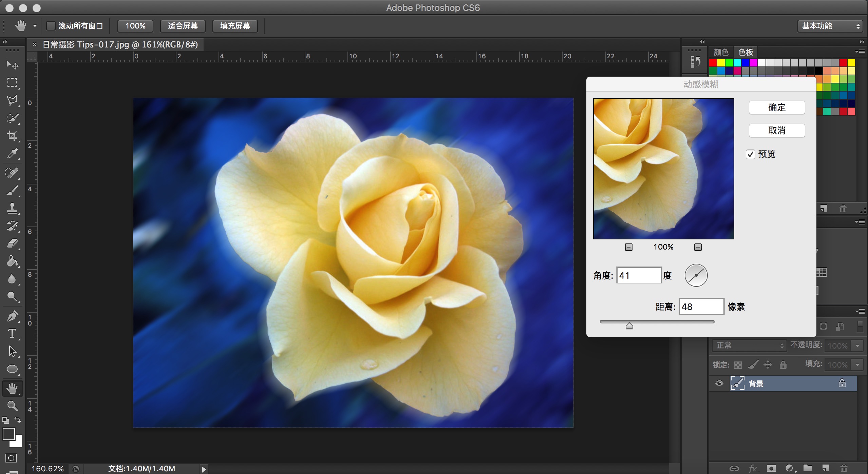Select the Crop tool
This screenshot has height=474, width=868.
point(12,136)
